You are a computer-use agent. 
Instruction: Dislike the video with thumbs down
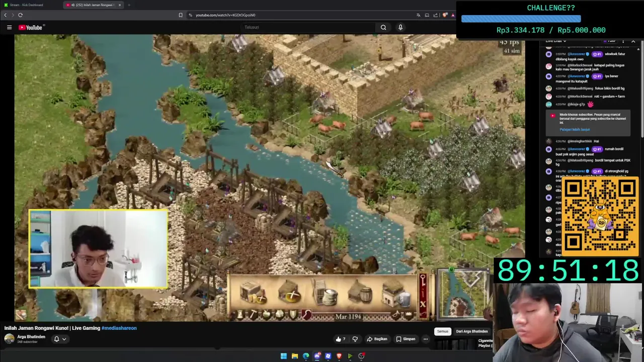[355, 339]
